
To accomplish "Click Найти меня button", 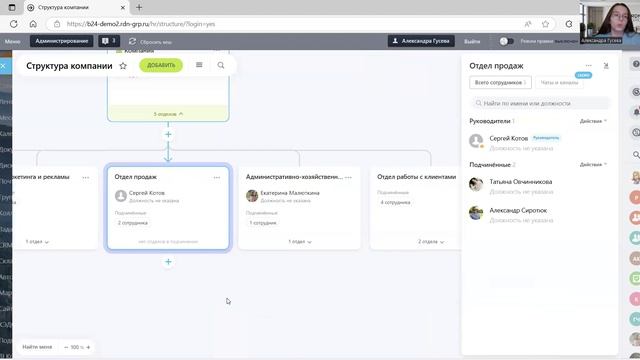I will point(37,347).
